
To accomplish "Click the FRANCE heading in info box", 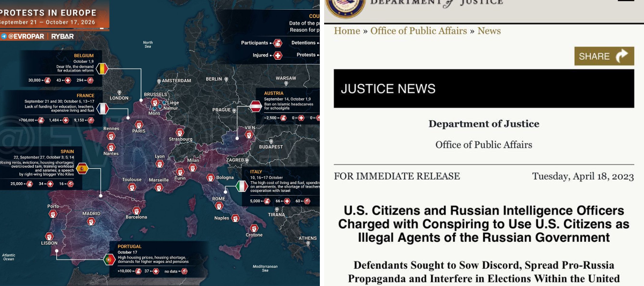I will [x=85, y=96].
